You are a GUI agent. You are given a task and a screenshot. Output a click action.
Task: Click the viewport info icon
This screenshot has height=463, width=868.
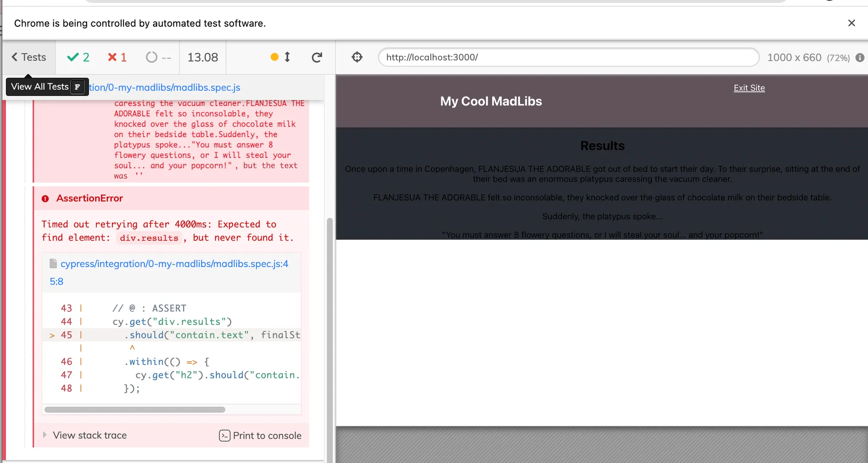point(860,58)
